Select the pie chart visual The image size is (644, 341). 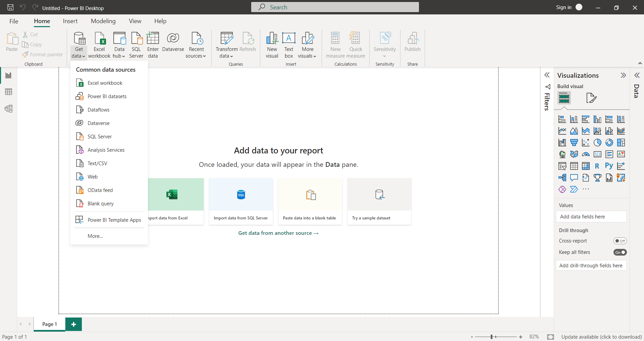coord(597,143)
